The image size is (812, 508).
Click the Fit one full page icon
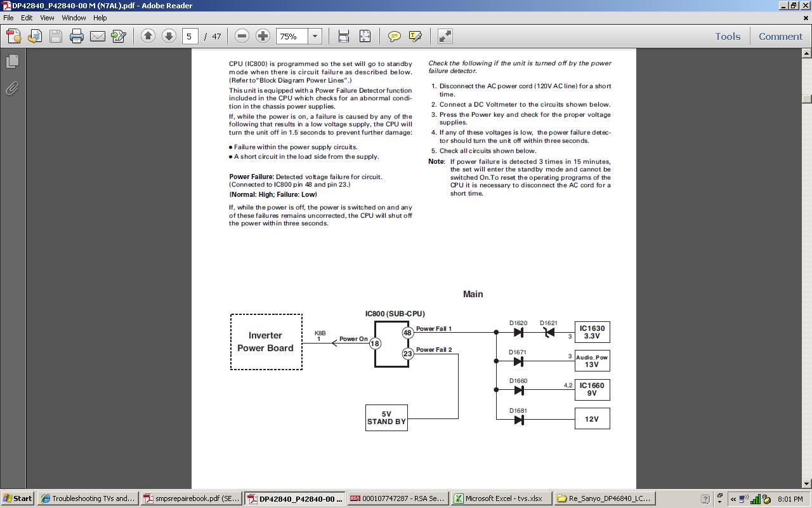point(365,36)
